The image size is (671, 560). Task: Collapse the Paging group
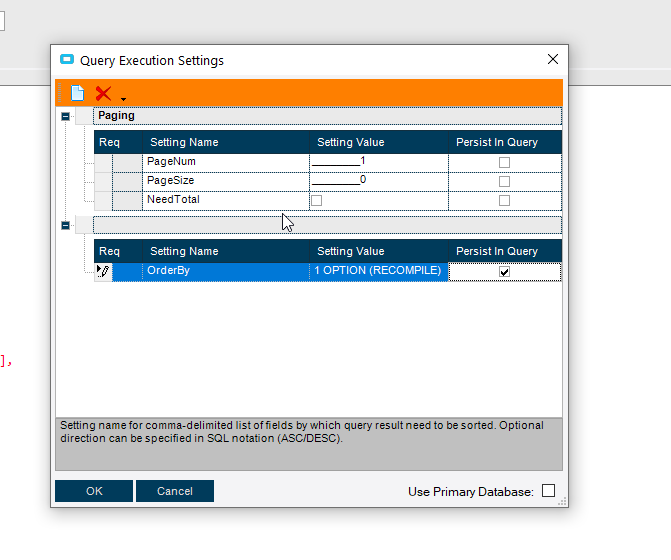[x=65, y=116]
